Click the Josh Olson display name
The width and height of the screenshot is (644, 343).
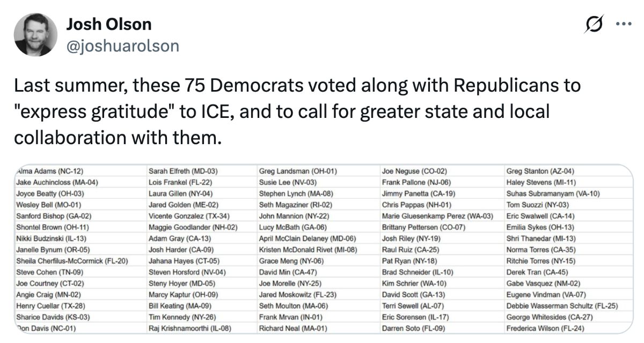[108, 24]
